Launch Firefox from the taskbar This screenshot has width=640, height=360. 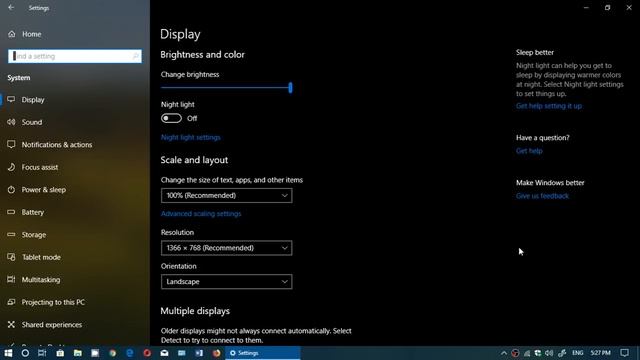click(x=216, y=353)
